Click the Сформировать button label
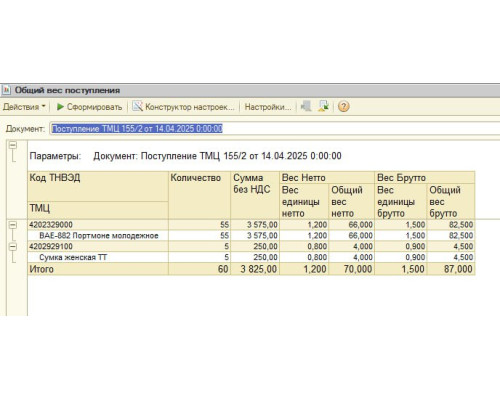 [x=94, y=107]
